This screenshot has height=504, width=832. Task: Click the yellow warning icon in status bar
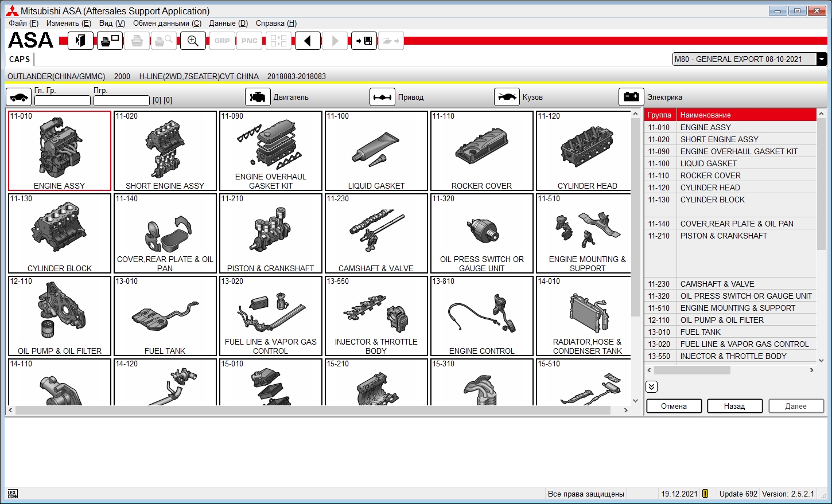coord(705,494)
